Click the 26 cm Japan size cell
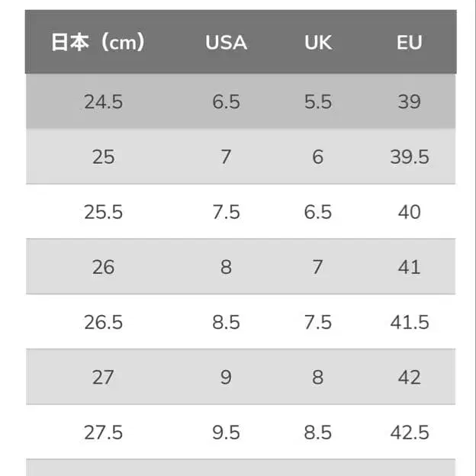 [103, 267]
